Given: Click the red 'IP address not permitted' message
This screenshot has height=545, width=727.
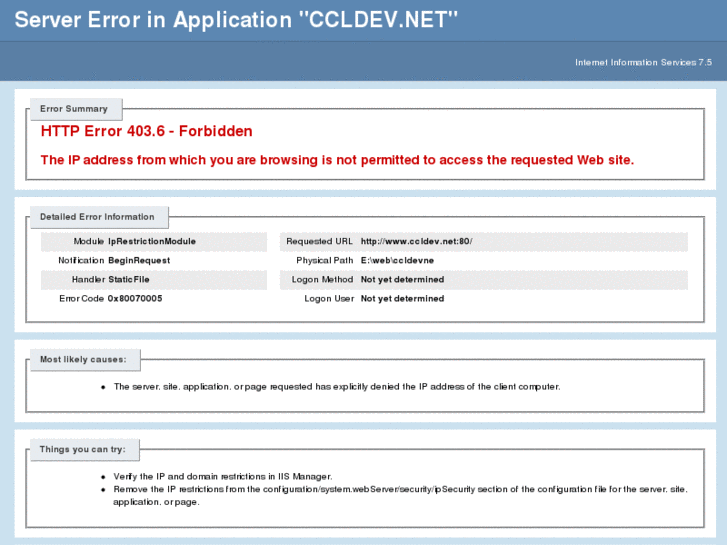Looking at the screenshot, I should [x=337, y=160].
